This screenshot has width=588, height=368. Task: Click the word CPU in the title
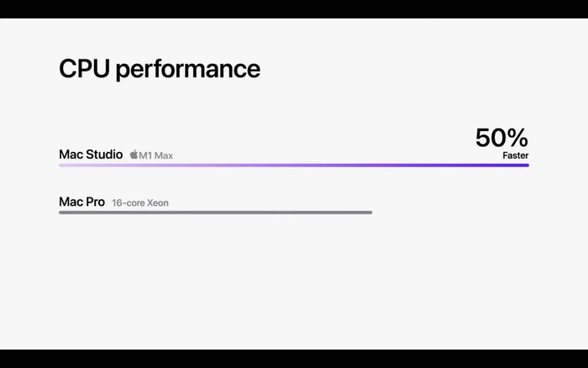click(84, 69)
